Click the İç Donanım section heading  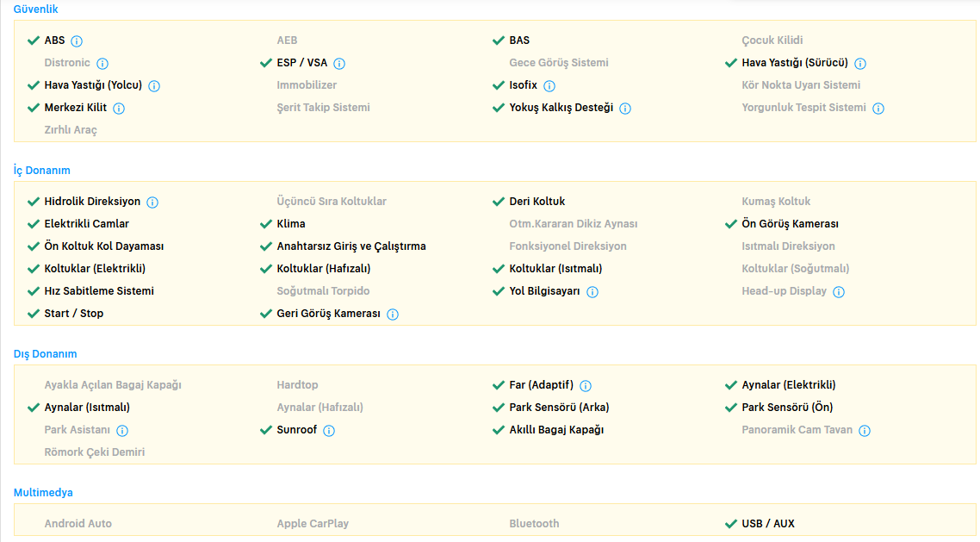(x=42, y=171)
